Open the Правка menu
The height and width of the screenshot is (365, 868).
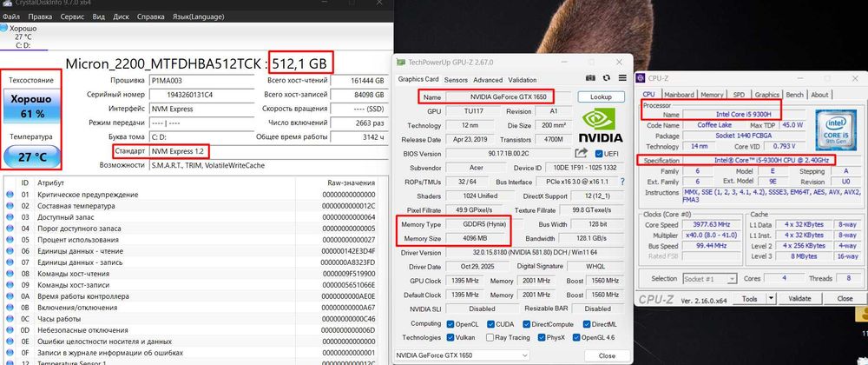tap(40, 17)
